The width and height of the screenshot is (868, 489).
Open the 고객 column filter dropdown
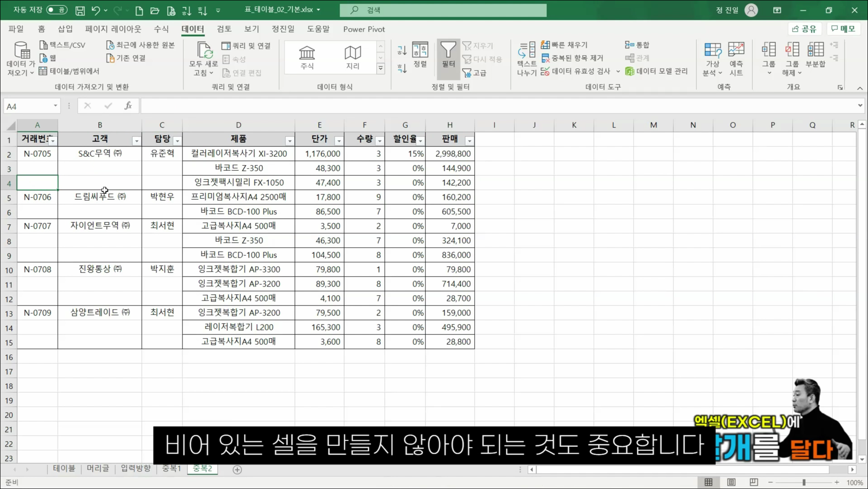(136, 141)
